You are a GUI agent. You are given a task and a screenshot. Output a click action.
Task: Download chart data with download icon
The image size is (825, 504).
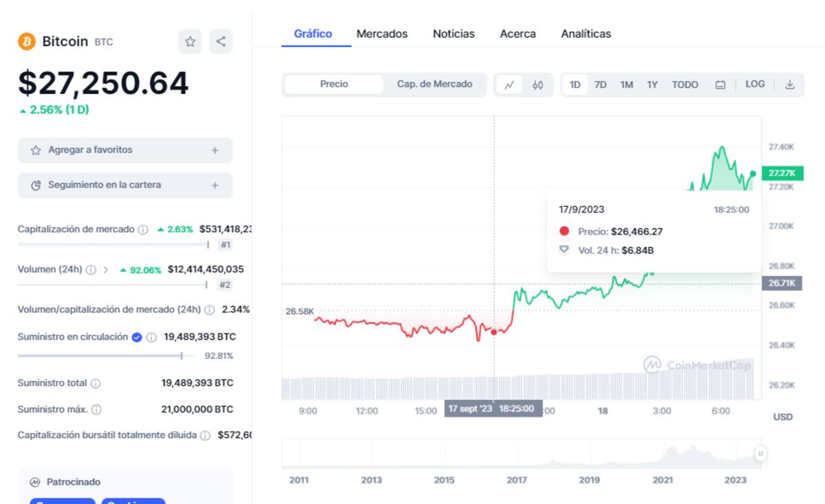coord(790,85)
